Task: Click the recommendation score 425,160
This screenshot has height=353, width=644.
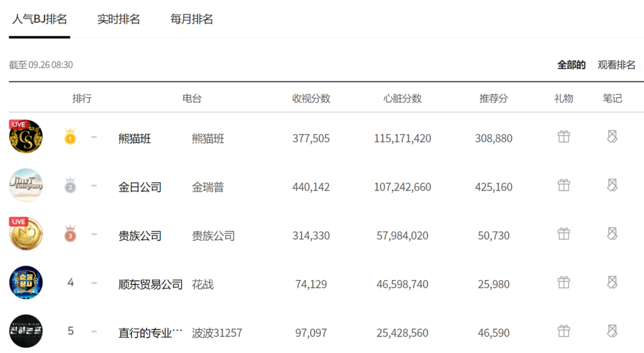Action: coord(494,187)
